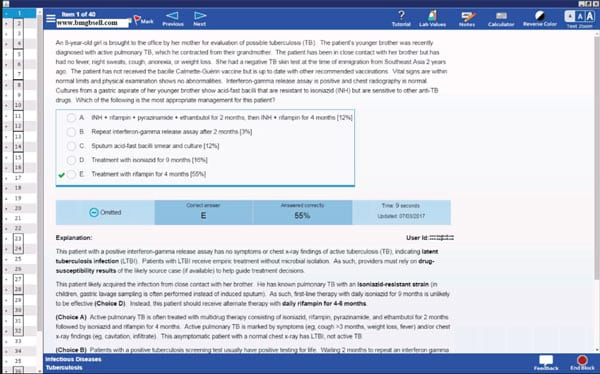Open Lab Values reference
The height and width of the screenshot is (374, 600).
click(x=432, y=19)
